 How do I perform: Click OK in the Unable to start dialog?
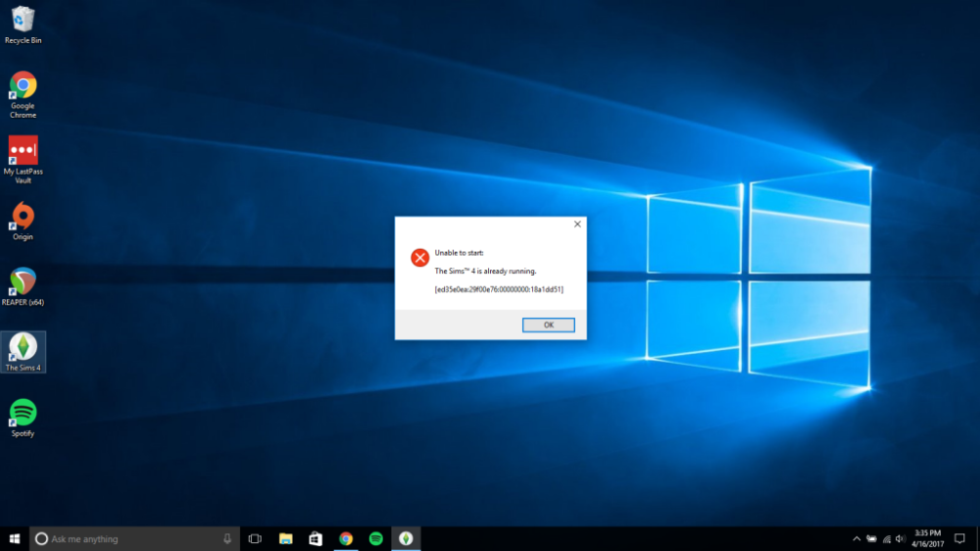tap(548, 325)
